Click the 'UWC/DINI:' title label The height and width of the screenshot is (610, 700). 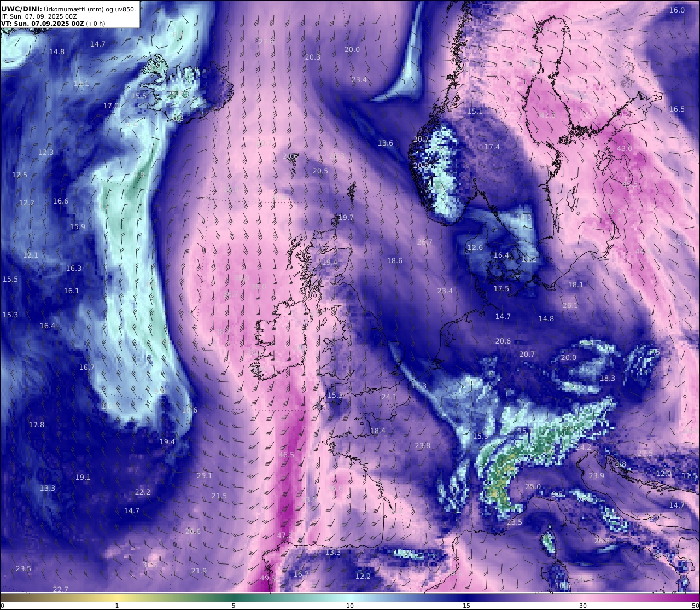coord(21,8)
